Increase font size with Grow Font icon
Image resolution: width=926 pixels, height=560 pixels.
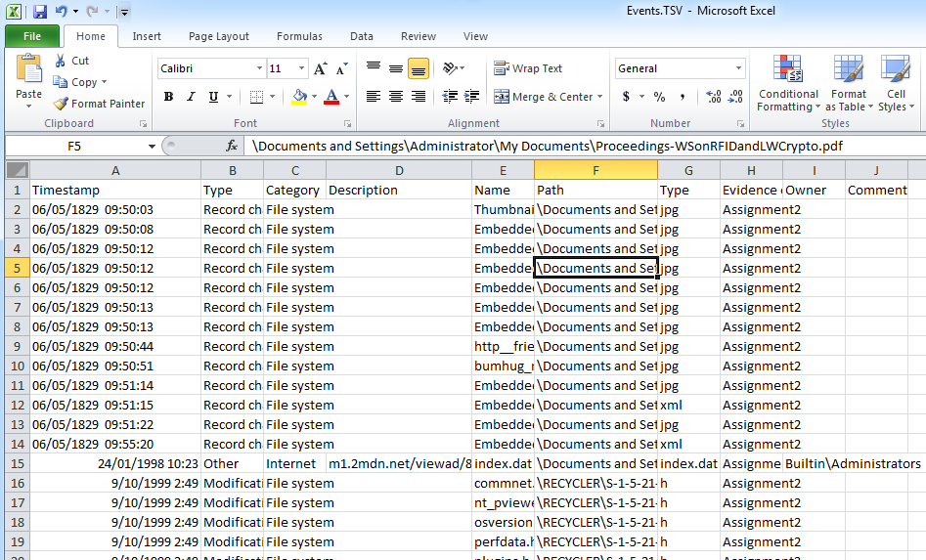[x=320, y=69]
